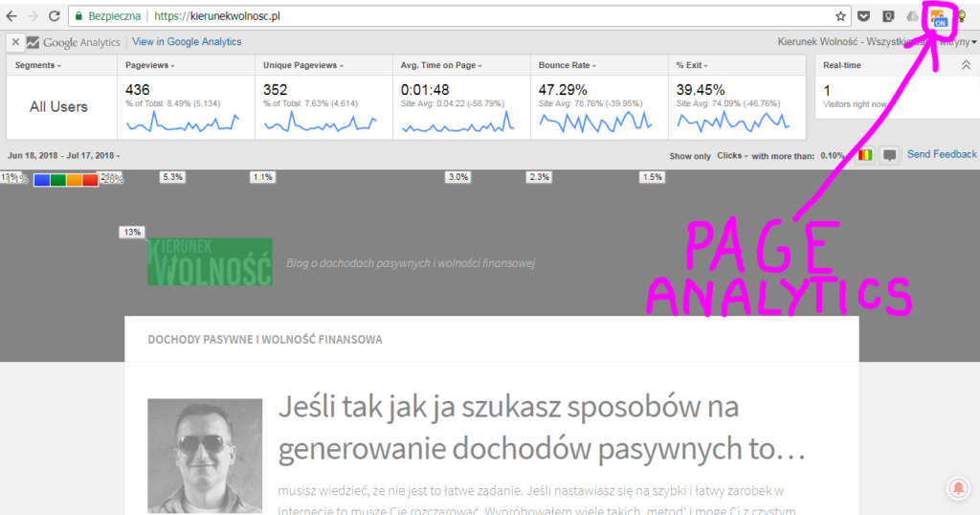Toggle the show colors heatmap button

[x=866, y=155]
